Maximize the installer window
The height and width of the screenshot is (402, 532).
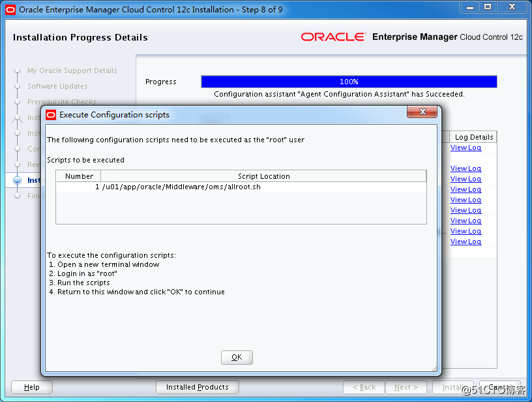(x=488, y=7)
